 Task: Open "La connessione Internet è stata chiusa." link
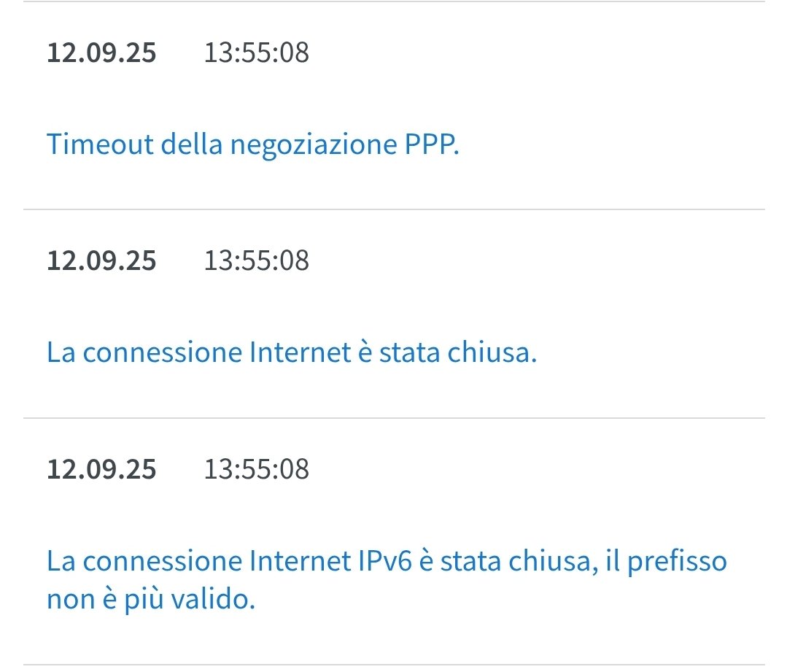tap(292, 352)
